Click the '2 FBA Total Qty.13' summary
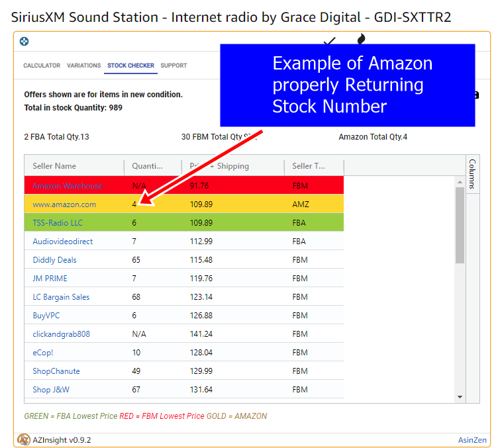This screenshot has width=500, height=448. point(56,137)
